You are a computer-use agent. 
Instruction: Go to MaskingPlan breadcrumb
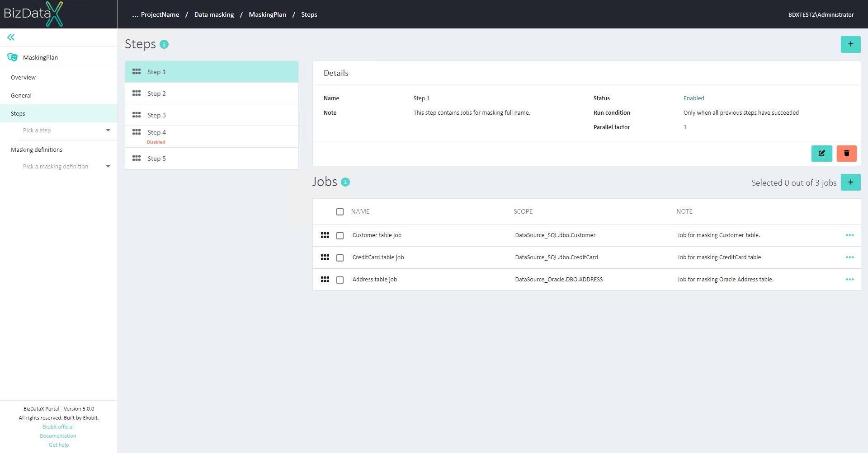[x=267, y=14]
